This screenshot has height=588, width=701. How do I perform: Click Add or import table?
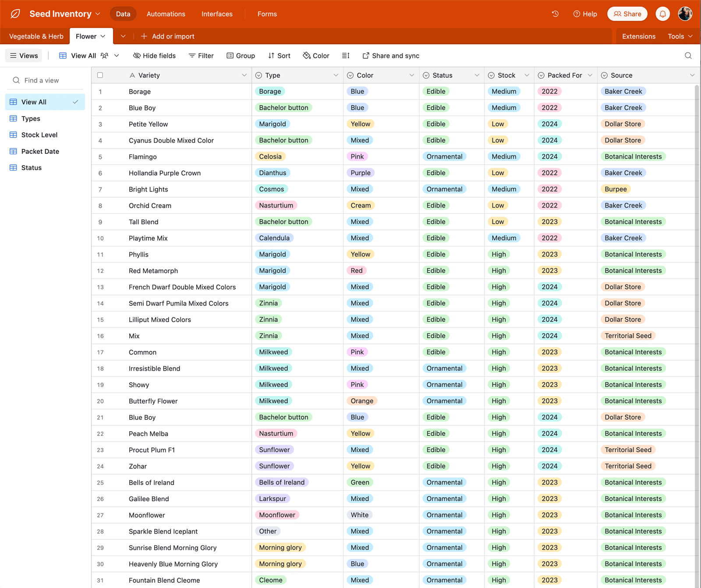click(x=167, y=36)
